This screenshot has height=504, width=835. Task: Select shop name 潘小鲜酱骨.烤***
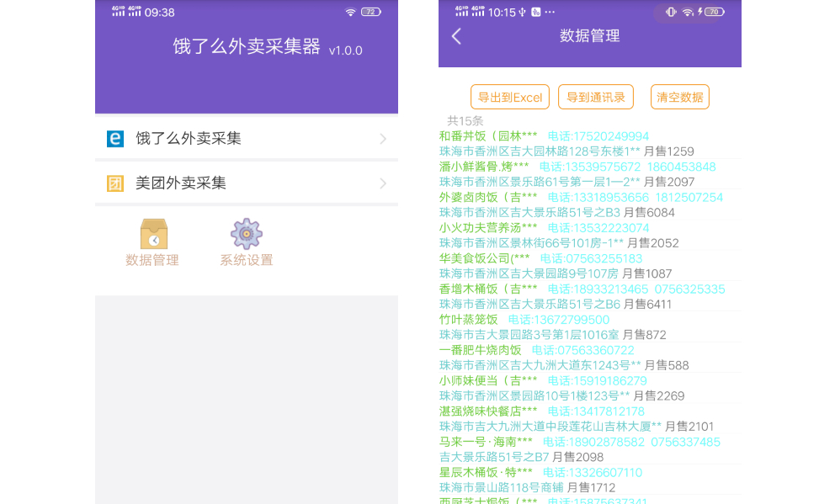click(483, 167)
